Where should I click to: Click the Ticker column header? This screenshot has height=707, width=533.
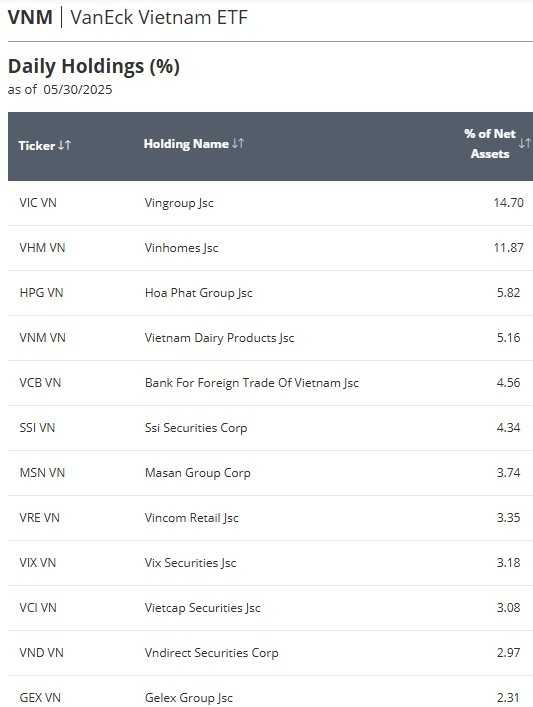(37, 146)
